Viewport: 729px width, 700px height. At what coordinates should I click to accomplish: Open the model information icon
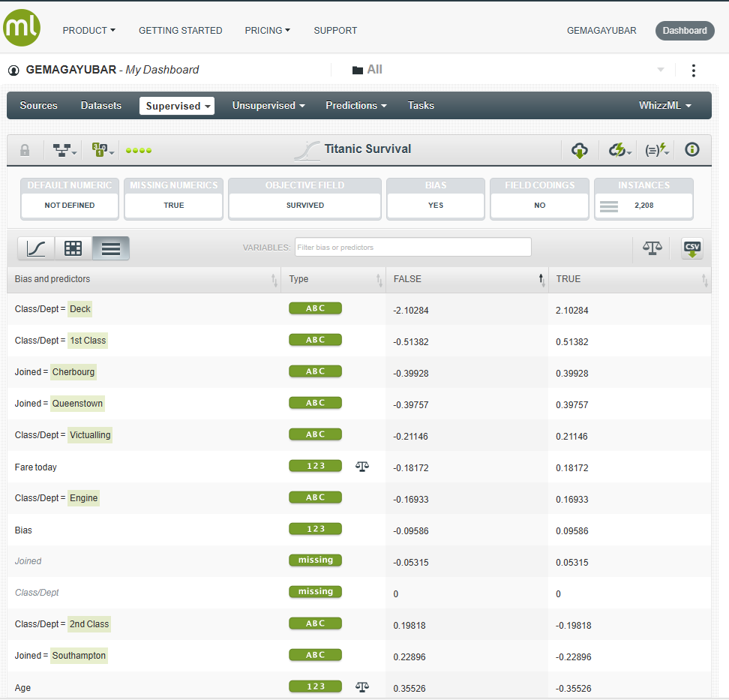click(692, 149)
